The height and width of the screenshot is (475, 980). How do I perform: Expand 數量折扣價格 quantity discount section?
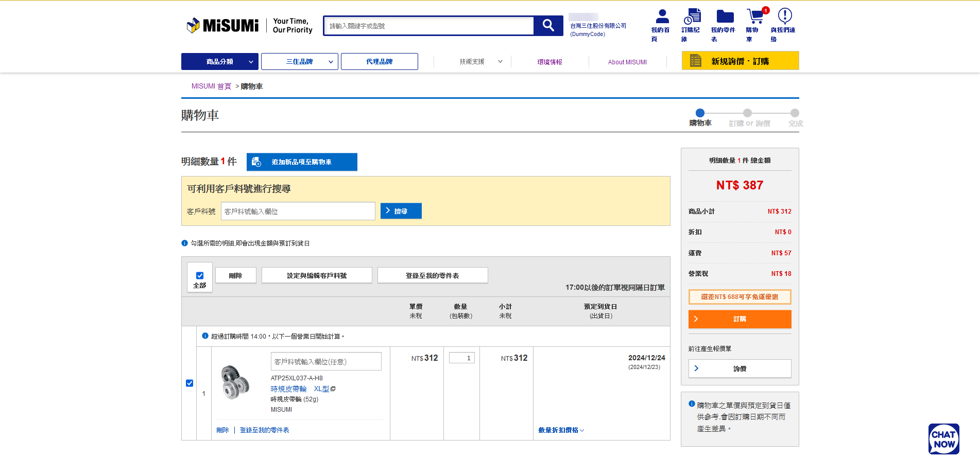point(561,430)
